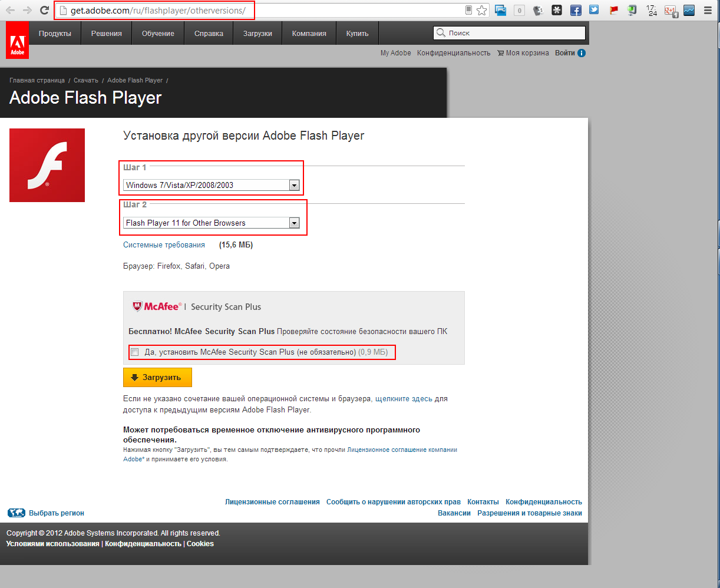The width and height of the screenshot is (720, 588).
Task: Open Конфиденциальность in copyright bar
Action: pyautogui.click(x=143, y=544)
